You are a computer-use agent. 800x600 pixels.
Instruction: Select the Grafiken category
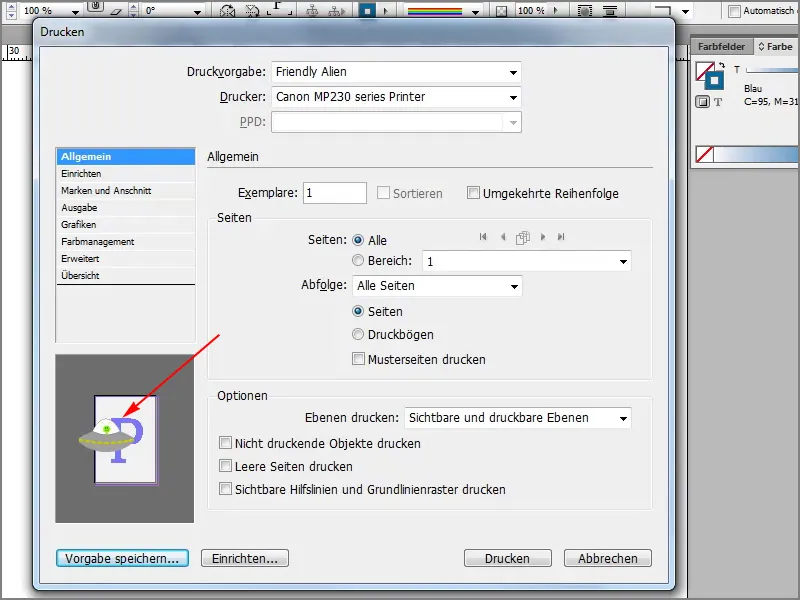(126, 224)
